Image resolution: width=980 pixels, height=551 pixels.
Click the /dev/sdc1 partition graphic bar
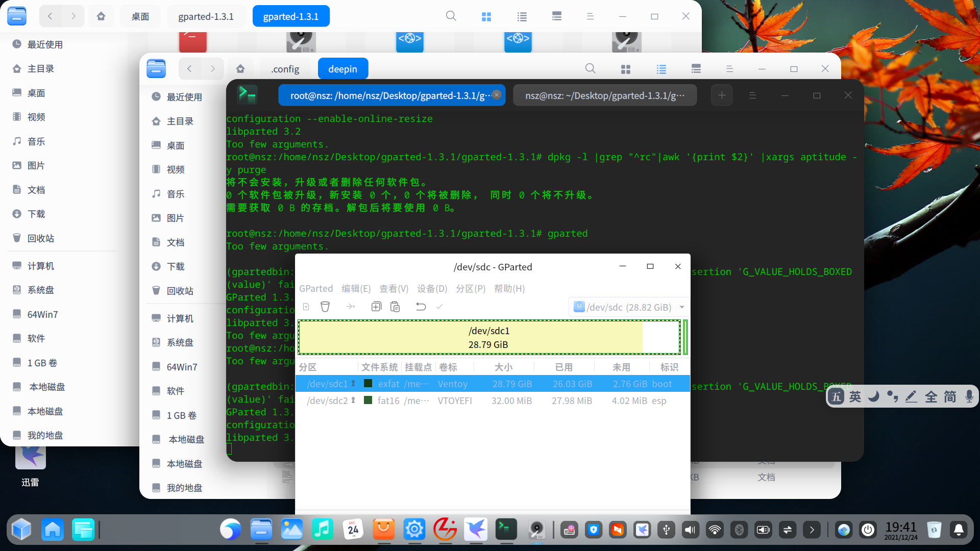point(489,337)
